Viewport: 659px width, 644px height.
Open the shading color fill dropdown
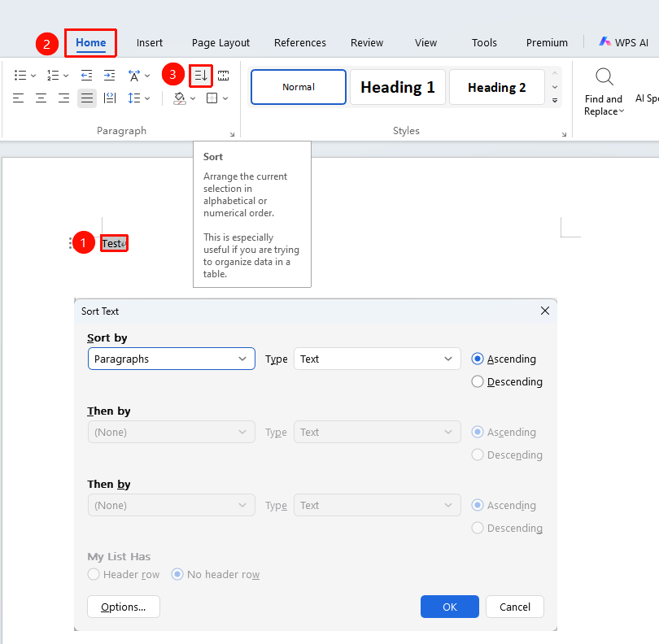point(193,98)
